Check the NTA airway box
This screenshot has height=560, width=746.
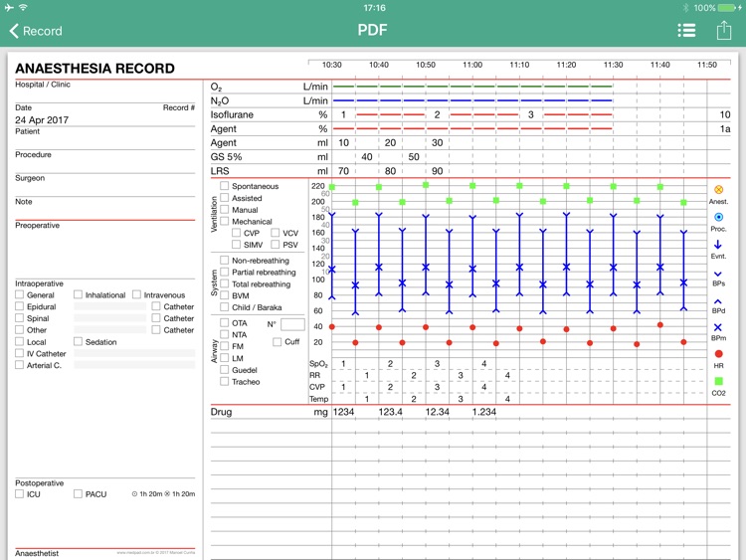point(224,334)
